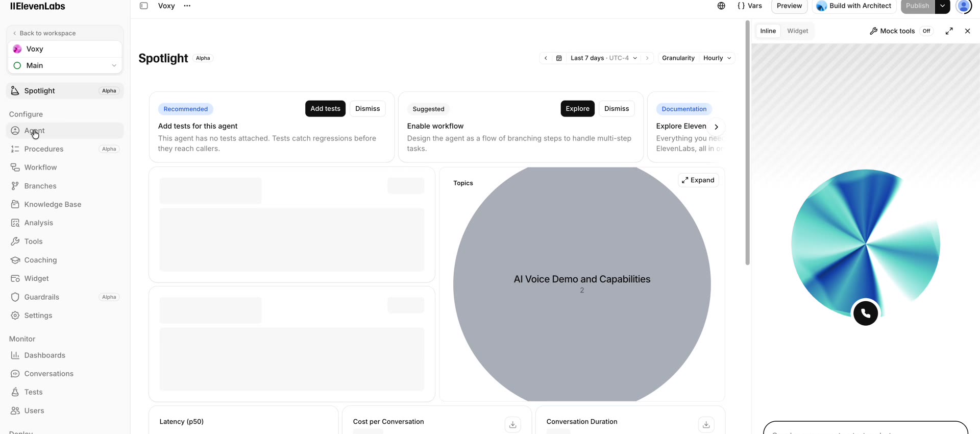Expand preview panel to fullscreen
980x434 pixels.
tap(949, 31)
